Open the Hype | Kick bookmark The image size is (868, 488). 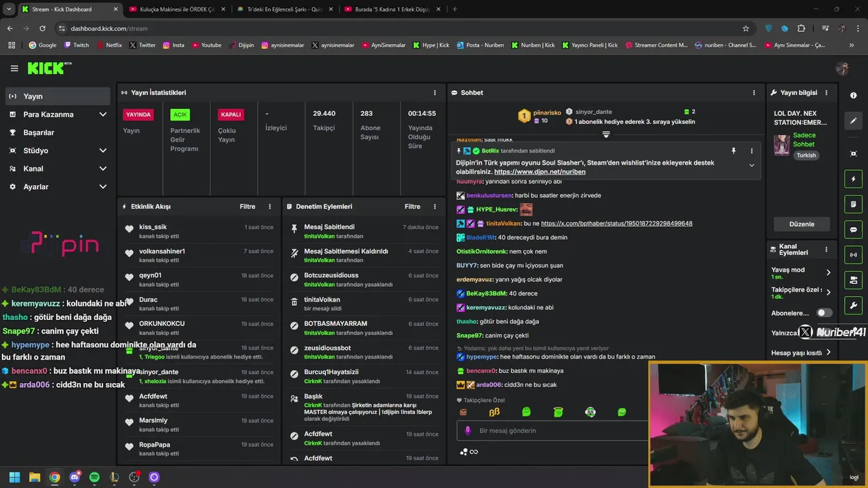[431, 45]
